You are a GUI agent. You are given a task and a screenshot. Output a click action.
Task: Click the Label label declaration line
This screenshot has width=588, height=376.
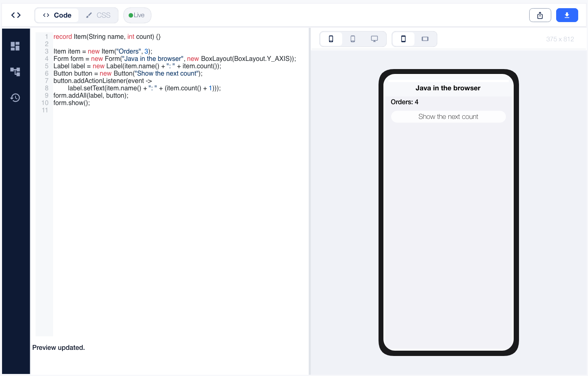[x=137, y=66]
